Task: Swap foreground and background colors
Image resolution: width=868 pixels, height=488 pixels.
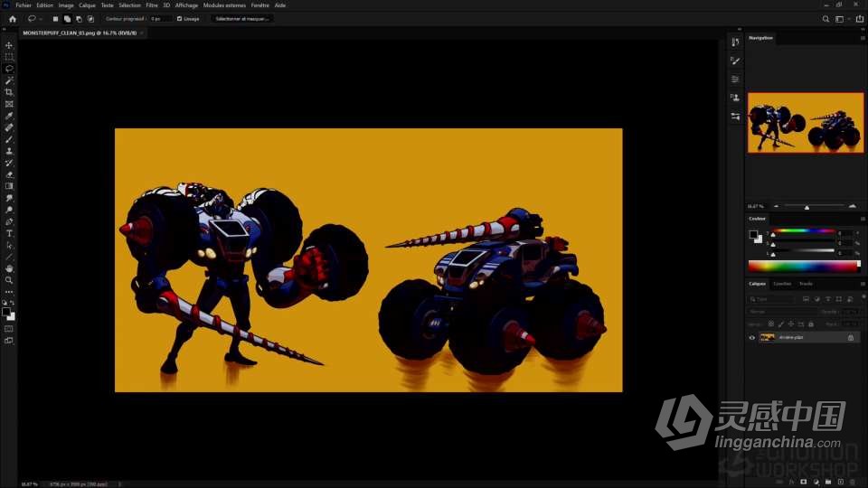Action: [x=12, y=304]
